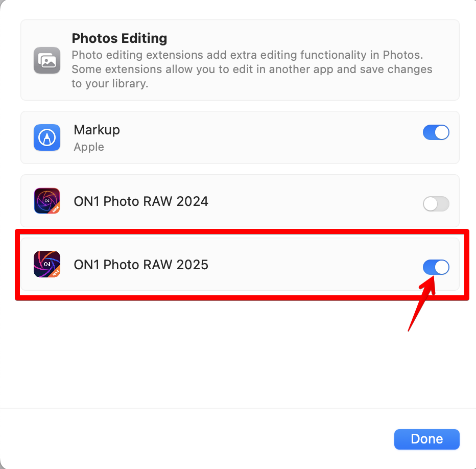Select the ON1 Photo RAW 2024 label
The height and width of the screenshot is (469, 476).
[x=141, y=201]
